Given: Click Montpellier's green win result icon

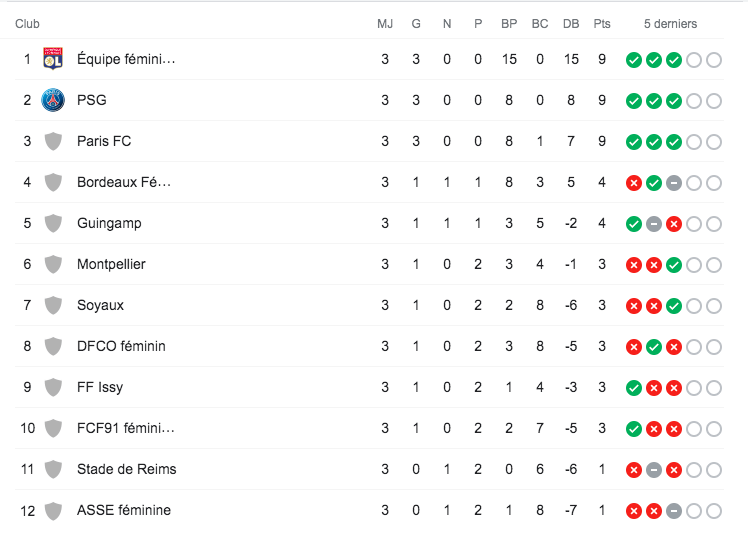Looking at the screenshot, I should [x=673, y=265].
